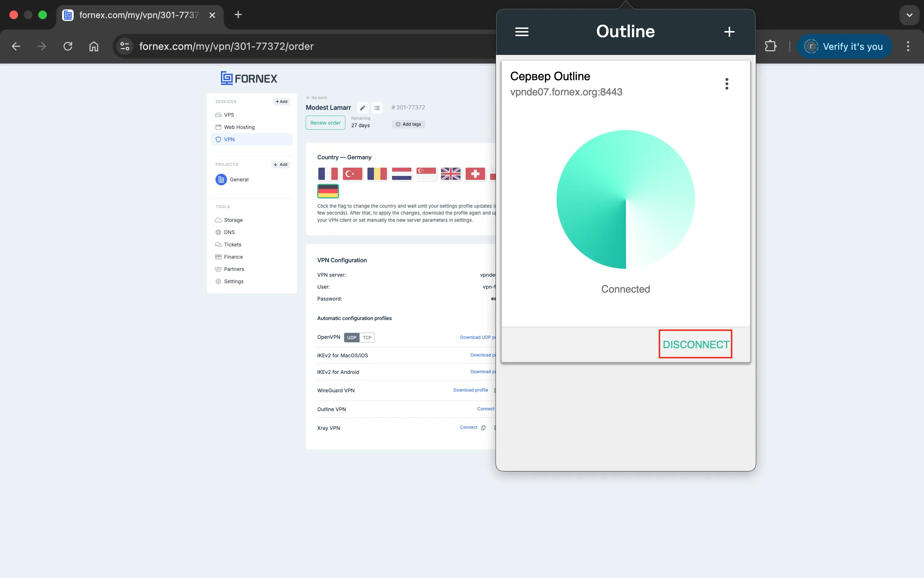Click Connect for Outline VPN
This screenshot has height=578, width=924.
click(x=486, y=409)
